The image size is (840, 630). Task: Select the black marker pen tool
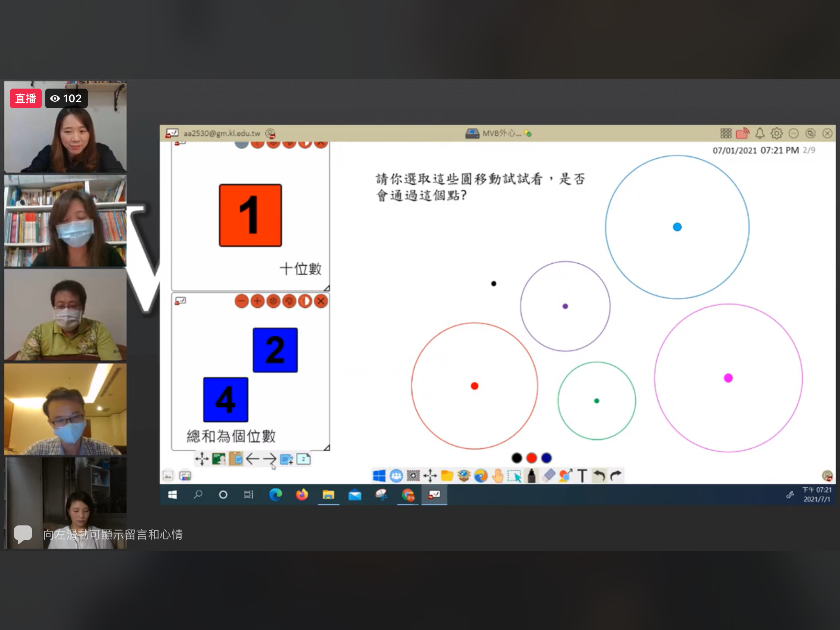(531, 476)
